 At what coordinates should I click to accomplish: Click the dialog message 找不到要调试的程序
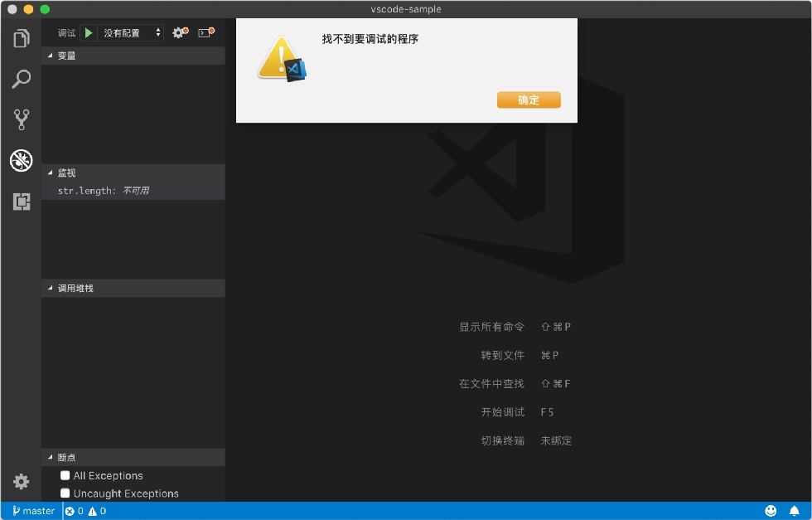370,39
